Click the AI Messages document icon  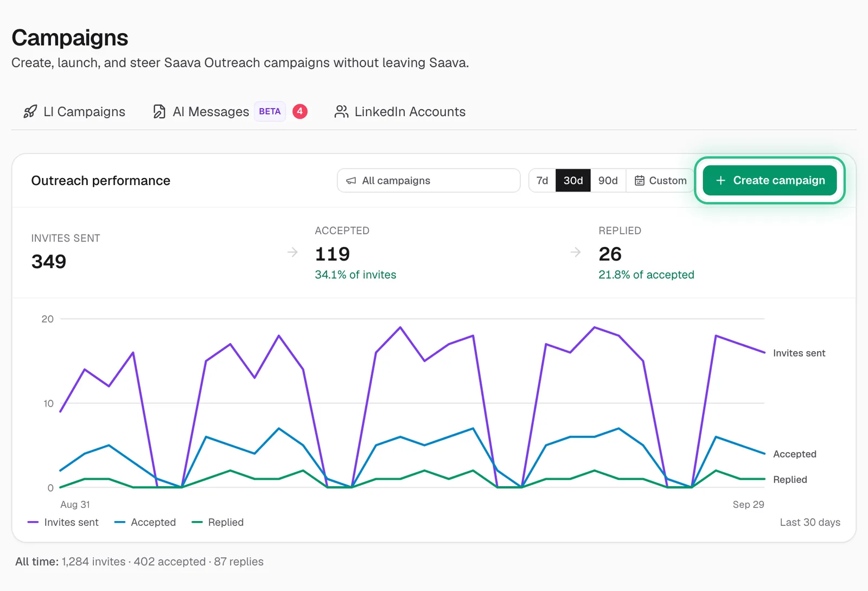point(159,112)
